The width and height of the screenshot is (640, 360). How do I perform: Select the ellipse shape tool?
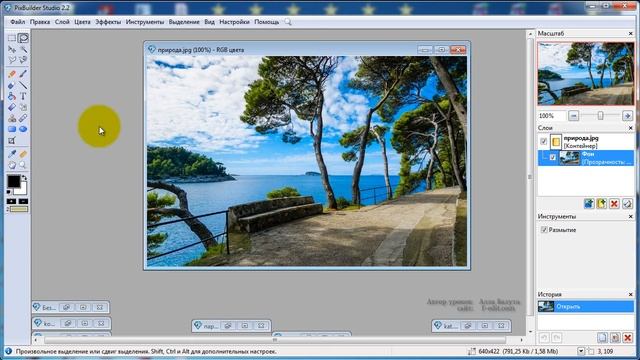[x=23, y=129]
